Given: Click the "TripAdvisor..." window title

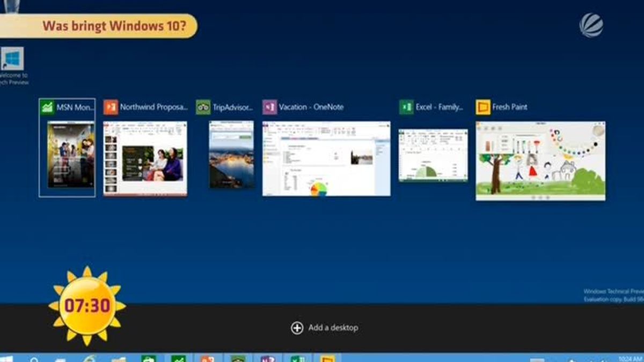Looking at the screenshot, I should point(233,107).
